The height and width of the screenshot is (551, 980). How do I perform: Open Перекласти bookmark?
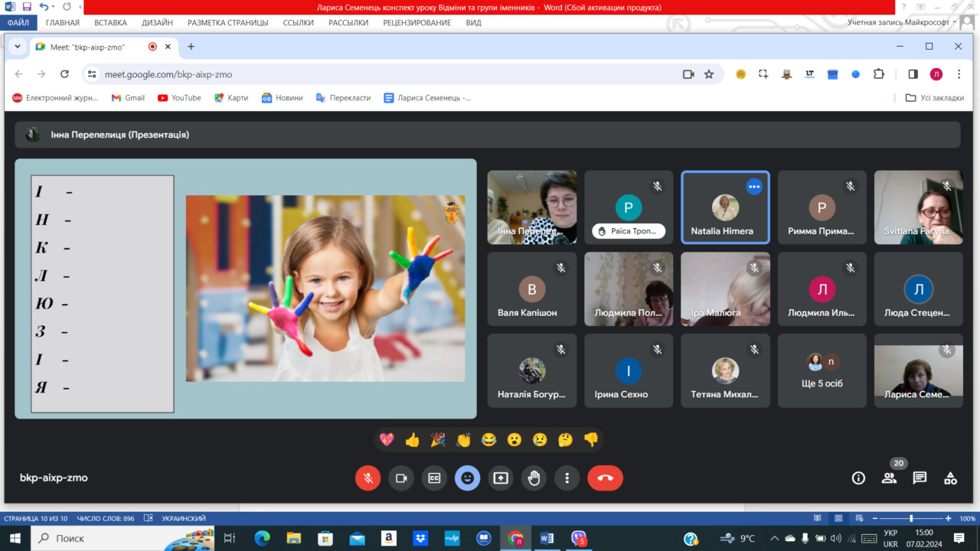click(x=343, y=98)
